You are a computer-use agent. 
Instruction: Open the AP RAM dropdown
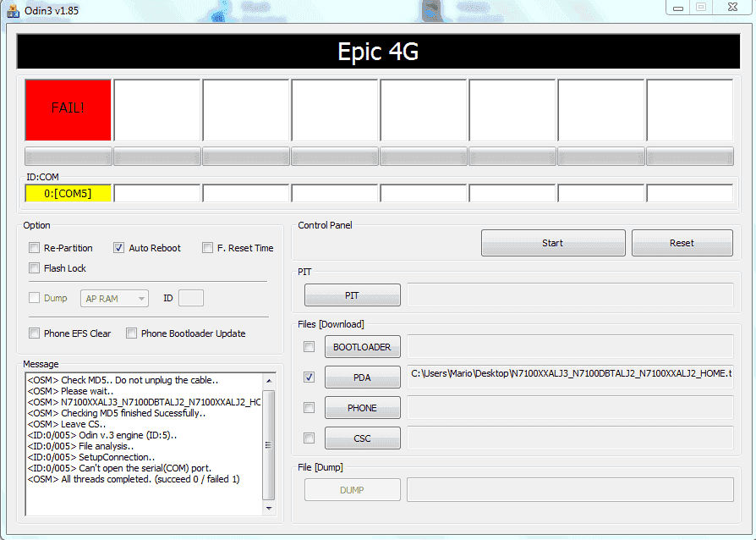click(x=114, y=299)
